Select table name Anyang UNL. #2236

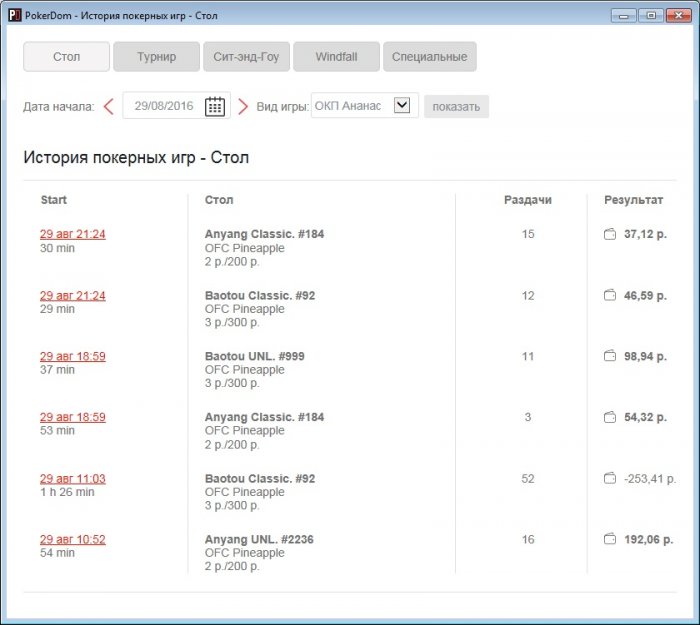click(259, 539)
